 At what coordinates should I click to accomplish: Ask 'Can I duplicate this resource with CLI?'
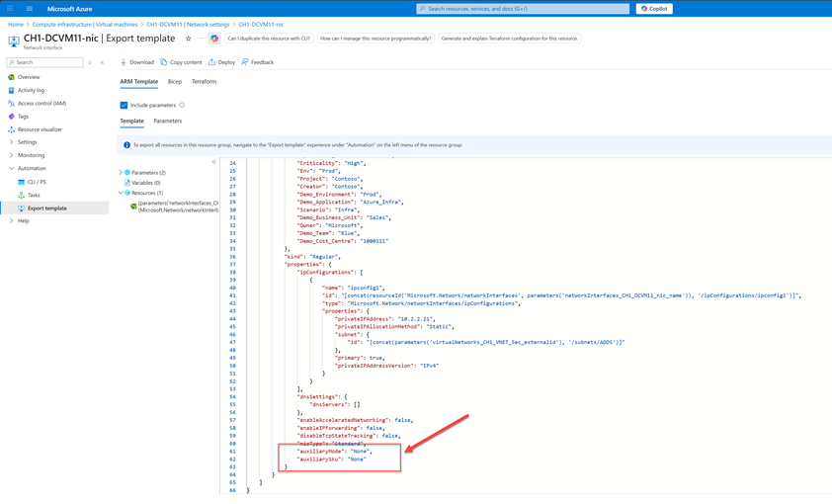[x=269, y=39]
